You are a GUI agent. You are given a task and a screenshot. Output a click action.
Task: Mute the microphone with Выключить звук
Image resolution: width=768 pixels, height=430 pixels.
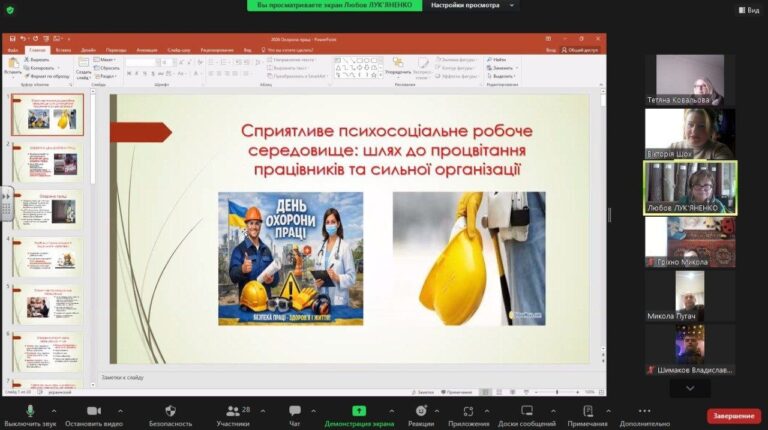coord(29,411)
